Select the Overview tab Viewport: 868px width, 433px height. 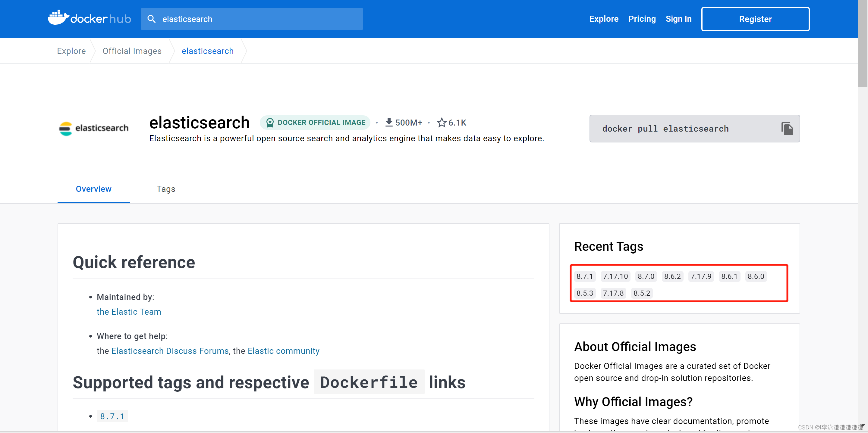click(x=93, y=189)
